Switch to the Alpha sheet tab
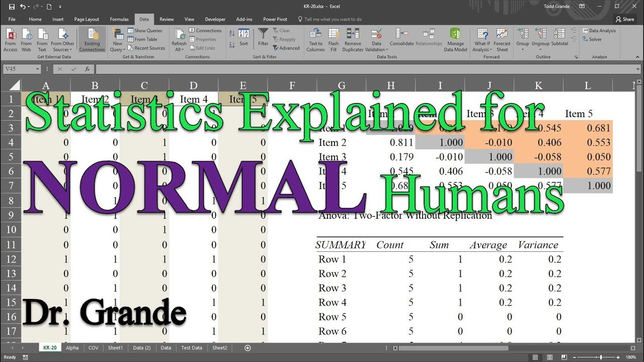 click(x=72, y=347)
